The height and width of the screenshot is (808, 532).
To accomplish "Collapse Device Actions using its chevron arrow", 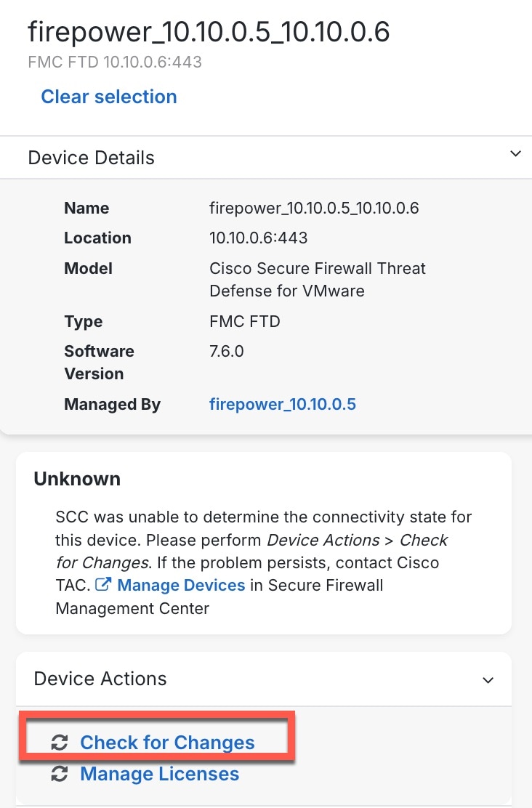I will (x=488, y=680).
